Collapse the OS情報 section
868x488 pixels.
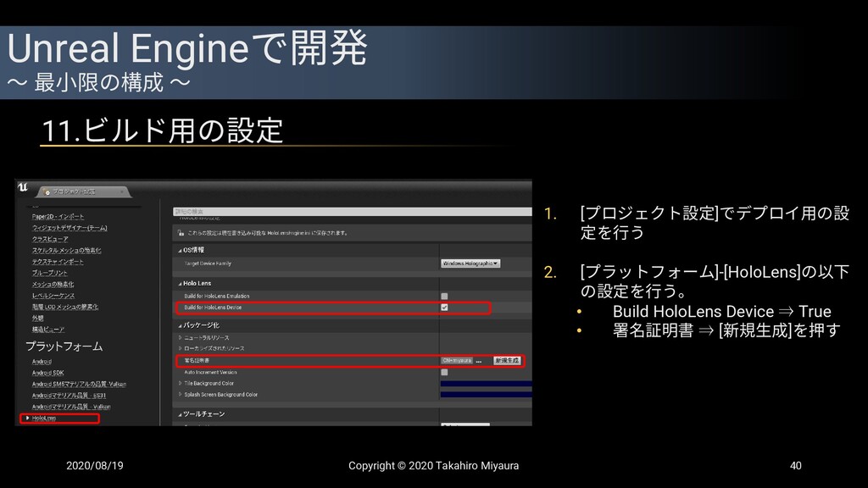[x=180, y=251]
